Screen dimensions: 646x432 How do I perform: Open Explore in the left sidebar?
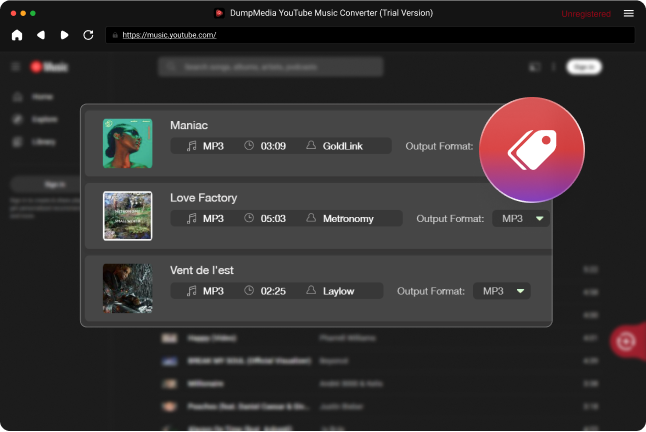point(35,119)
